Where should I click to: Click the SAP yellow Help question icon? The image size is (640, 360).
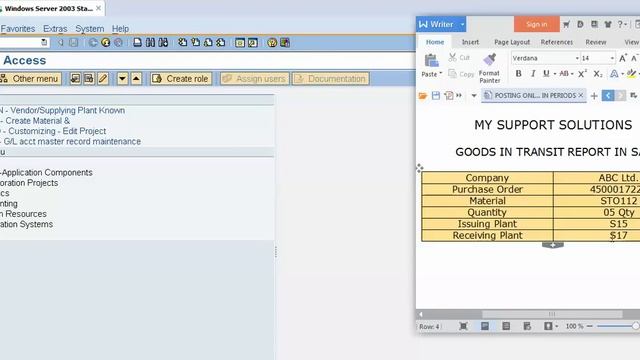click(272, 42)
